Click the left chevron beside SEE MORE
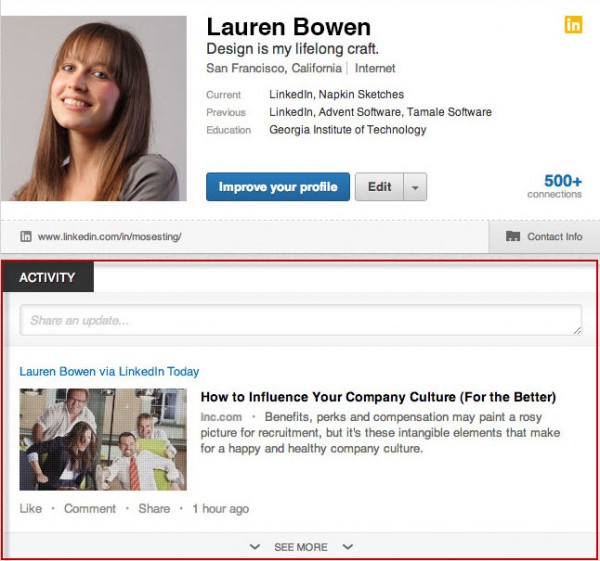 pos(255,547)
